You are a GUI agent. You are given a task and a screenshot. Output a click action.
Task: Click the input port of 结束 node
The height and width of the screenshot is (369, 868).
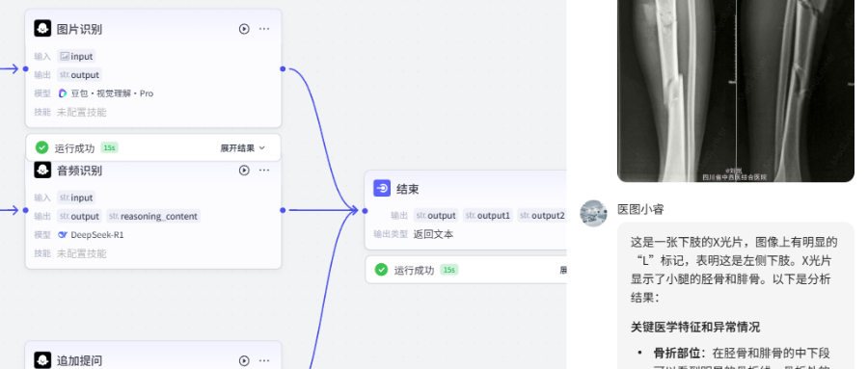(x=365, y=211)
